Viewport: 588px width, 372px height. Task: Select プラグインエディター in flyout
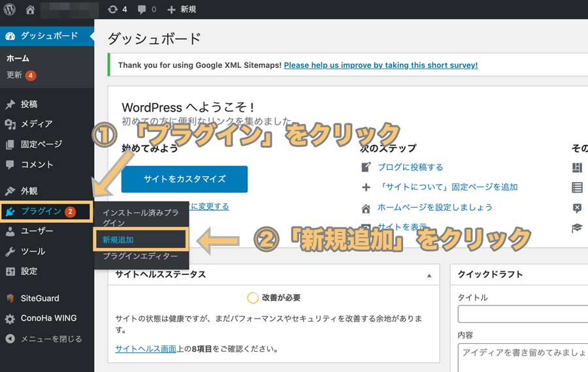pyautogui.click(x=140, y=256)
